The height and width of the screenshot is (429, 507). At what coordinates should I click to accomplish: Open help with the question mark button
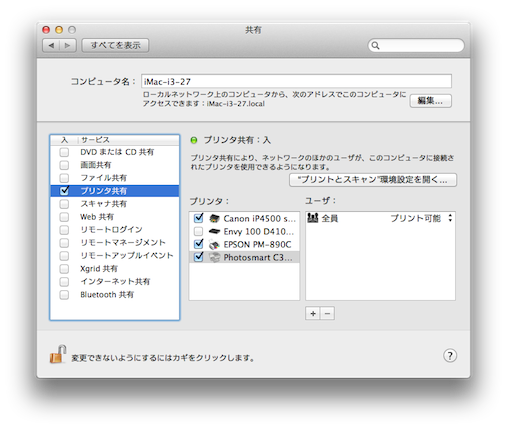coord(450,355)
